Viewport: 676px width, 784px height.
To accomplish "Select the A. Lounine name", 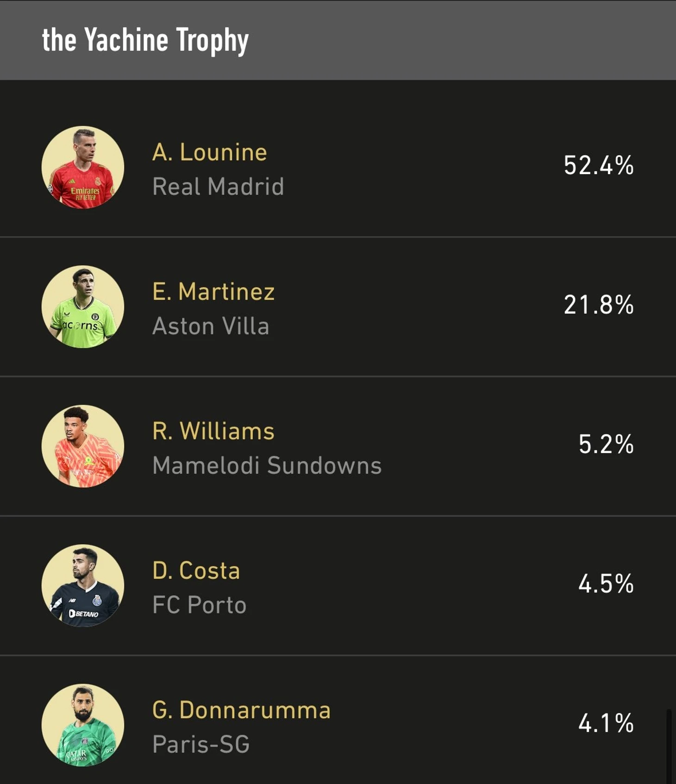I will [210, 152].
